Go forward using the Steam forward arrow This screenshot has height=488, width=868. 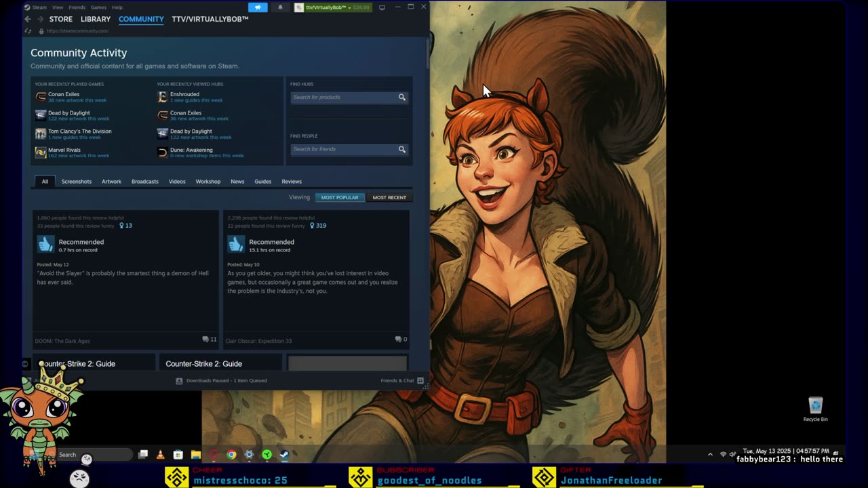point(39,19)
